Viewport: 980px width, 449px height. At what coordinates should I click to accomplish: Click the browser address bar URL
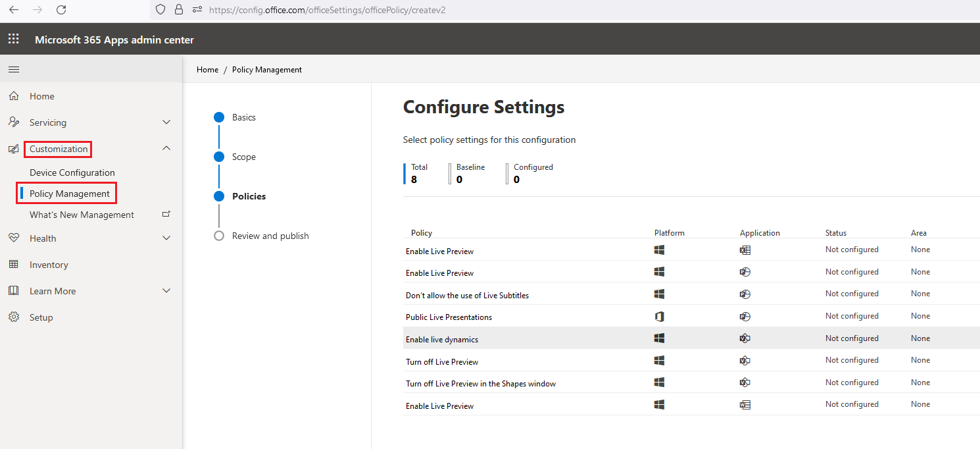coord(328,10)
